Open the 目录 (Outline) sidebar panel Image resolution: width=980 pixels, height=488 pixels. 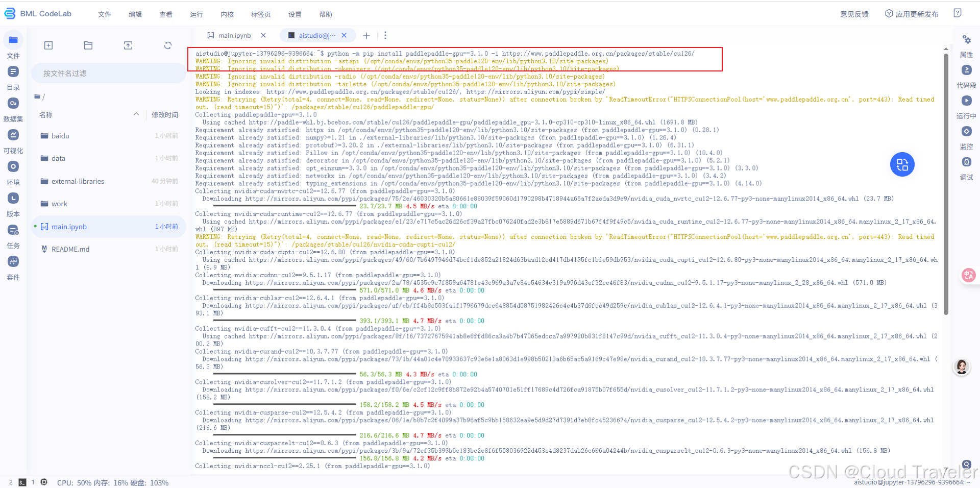(13, 71)
